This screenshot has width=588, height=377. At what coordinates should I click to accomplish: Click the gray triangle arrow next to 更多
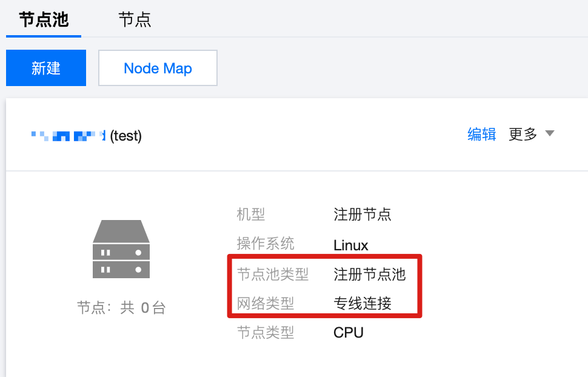click(x=550, y=133)
